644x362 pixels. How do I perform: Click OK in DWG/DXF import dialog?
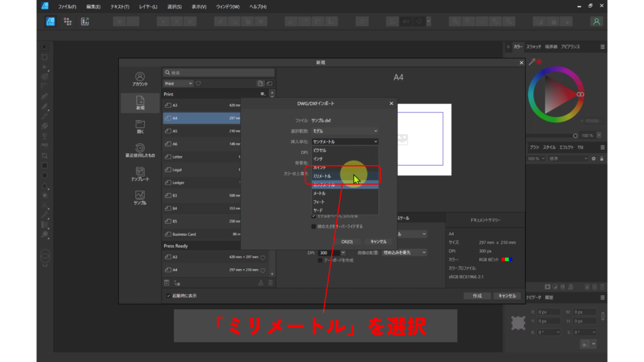347,242
